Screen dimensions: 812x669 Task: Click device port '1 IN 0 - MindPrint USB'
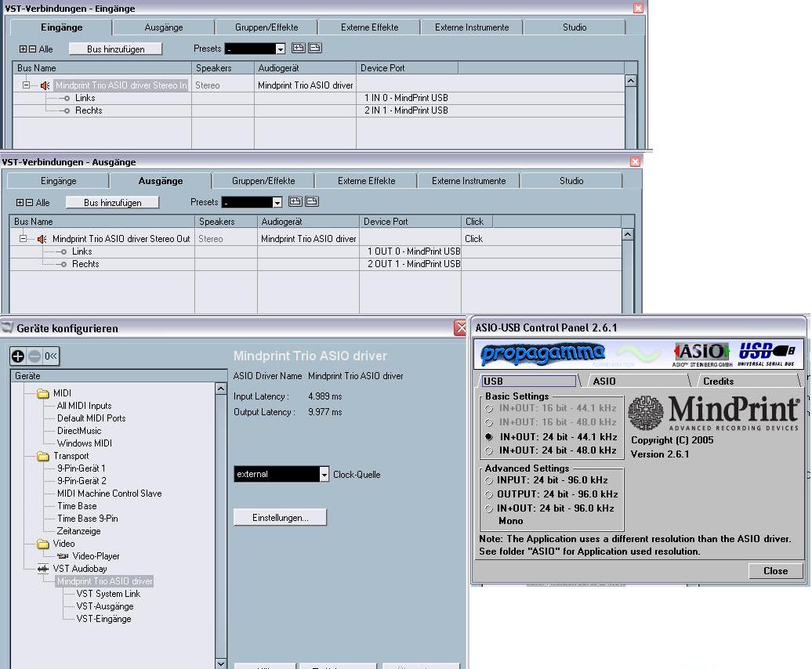coord(406,98)
